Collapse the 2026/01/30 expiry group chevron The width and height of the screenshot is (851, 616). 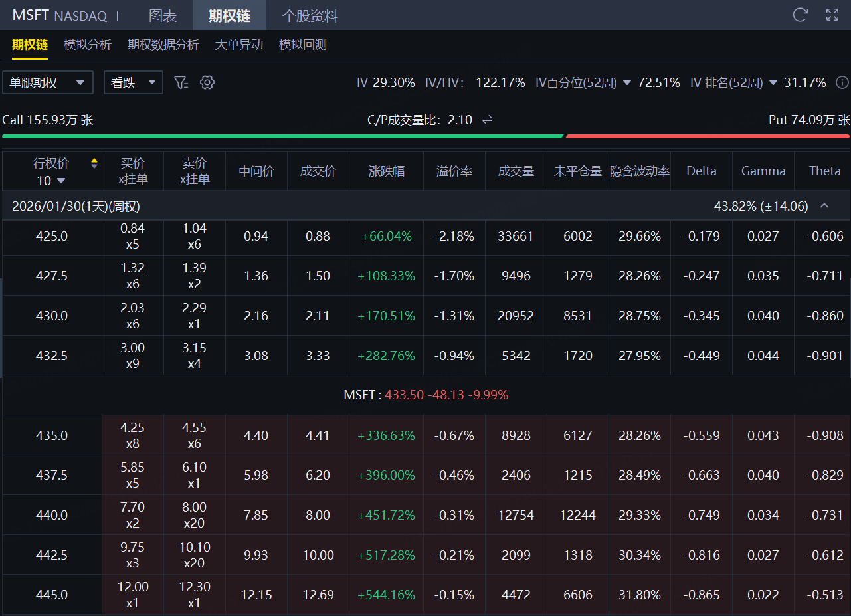point(824,206)
